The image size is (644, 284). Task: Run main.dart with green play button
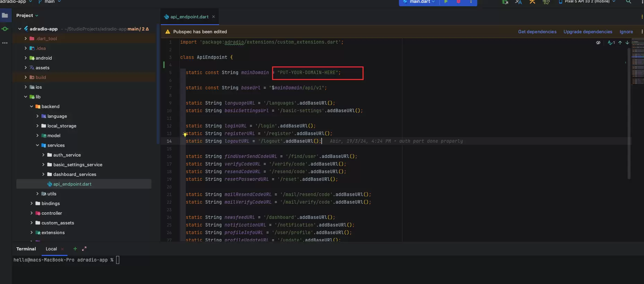click(x=446, y=2)
